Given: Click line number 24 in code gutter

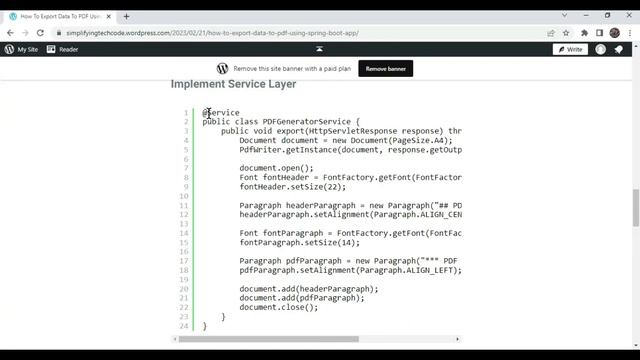Looking at the screenshot, I should pyautogui.click(x=184, y=326).
